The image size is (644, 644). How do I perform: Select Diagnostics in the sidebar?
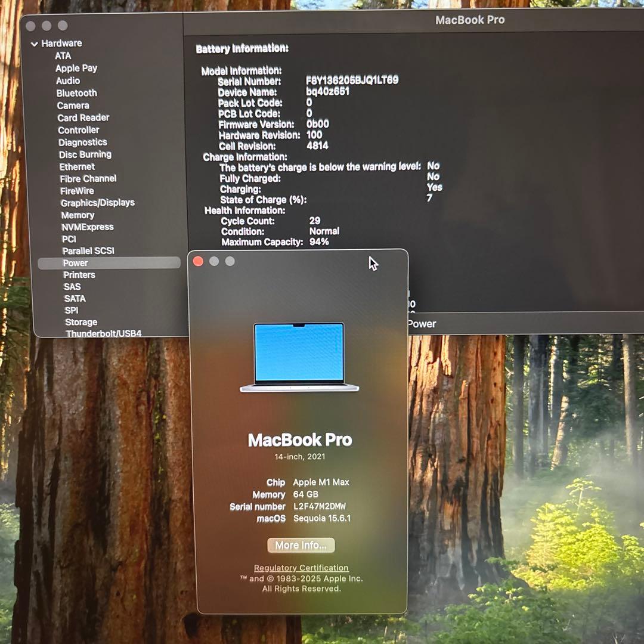click(82, 142)
